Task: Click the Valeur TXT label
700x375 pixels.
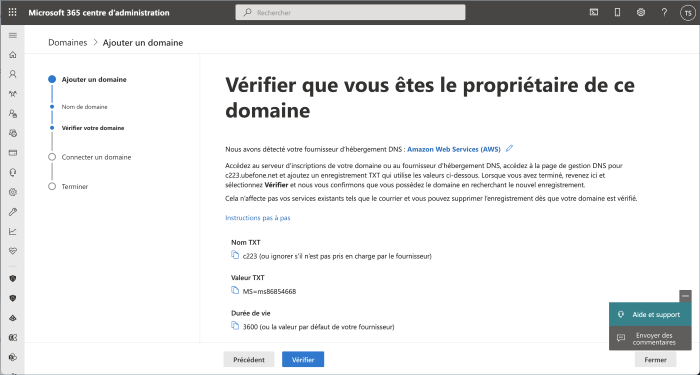Action: click(x=248, y=278)
